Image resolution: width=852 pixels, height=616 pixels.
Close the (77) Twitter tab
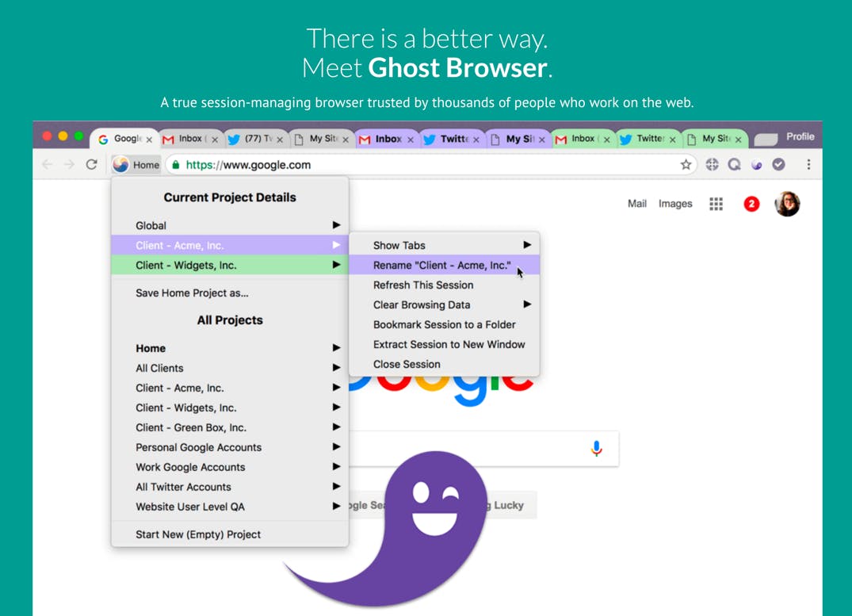(280, 140)
